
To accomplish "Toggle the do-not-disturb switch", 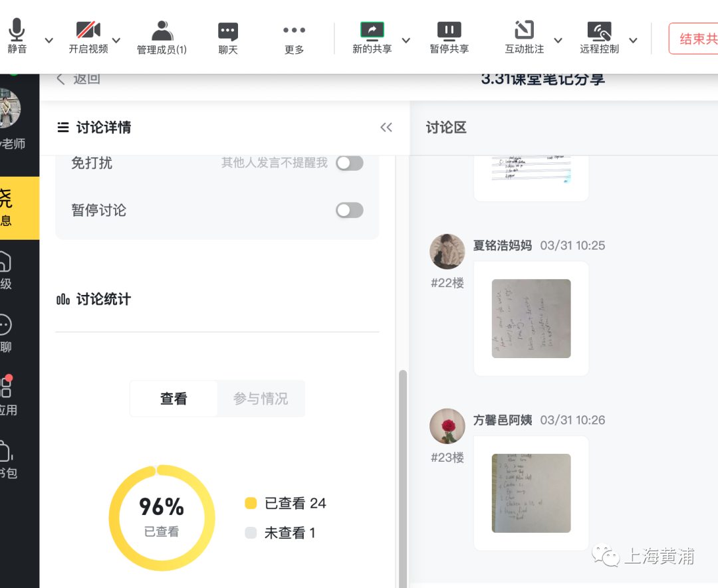I will [350, 163].
